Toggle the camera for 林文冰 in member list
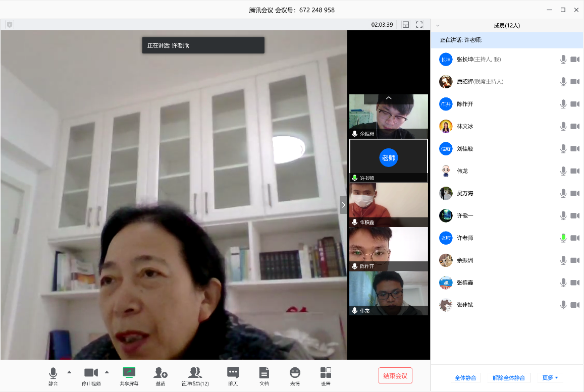 [x=575, y=126]
